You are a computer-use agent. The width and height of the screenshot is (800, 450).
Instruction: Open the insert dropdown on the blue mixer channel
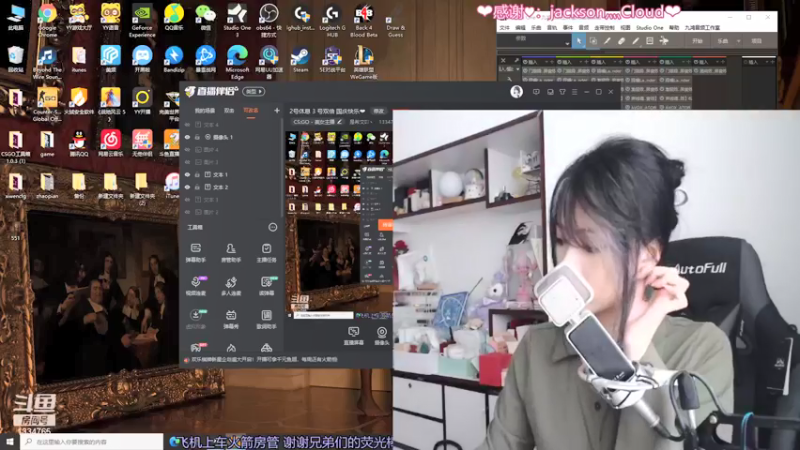[547, 62]
